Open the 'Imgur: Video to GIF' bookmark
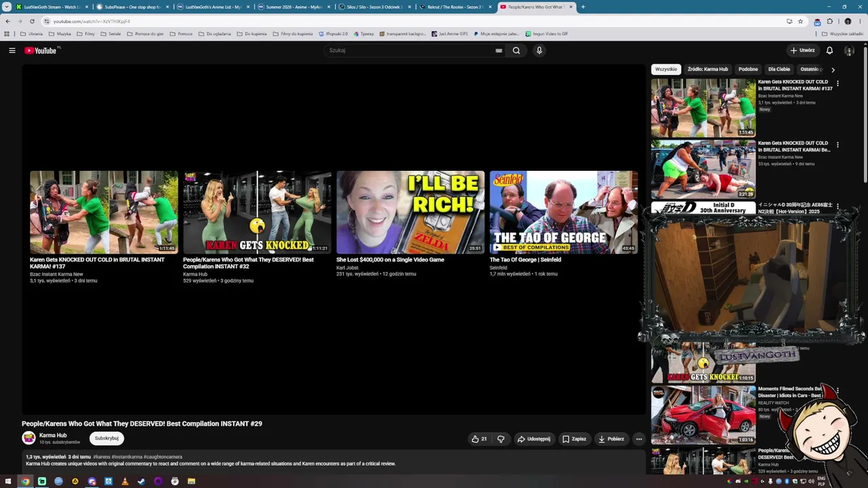The width and height of the screenshot is (868, 488). coord(547,33)
